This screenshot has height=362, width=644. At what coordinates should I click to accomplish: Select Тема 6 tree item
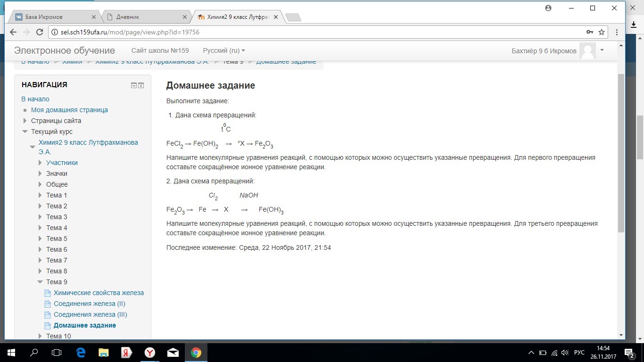coord(57,249)
